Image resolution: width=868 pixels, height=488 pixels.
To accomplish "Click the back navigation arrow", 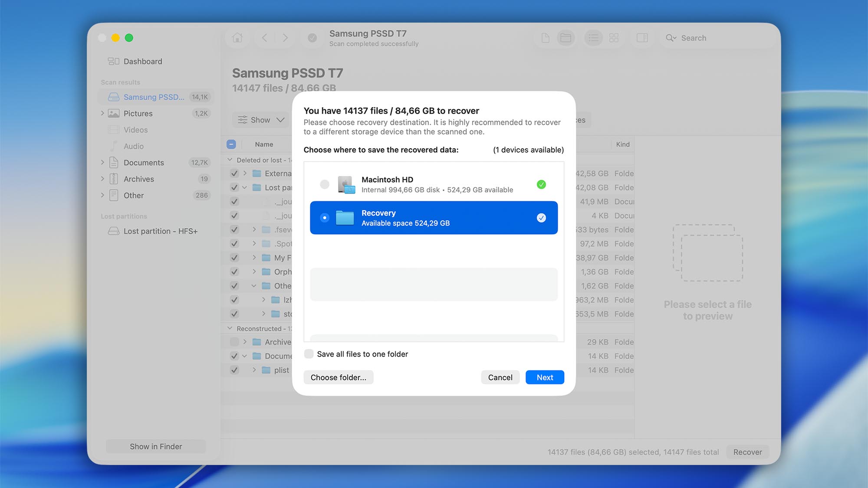I will (264, 38).
